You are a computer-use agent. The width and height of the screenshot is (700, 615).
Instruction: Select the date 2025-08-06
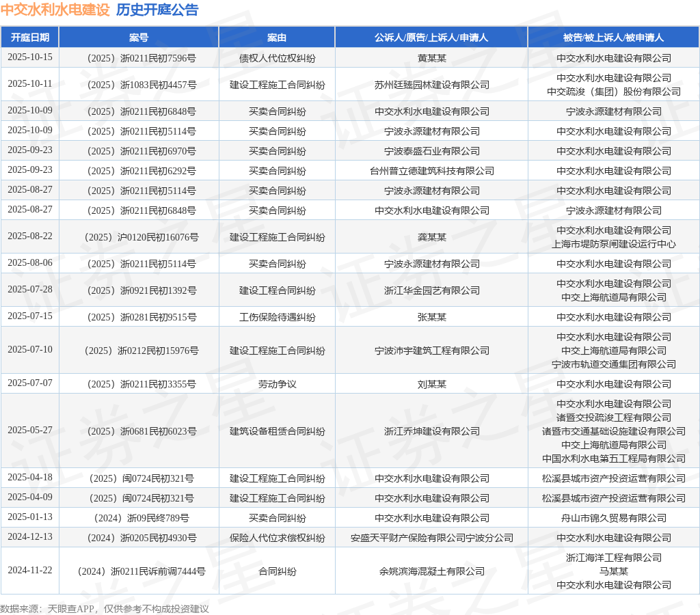tap(30, 263)
